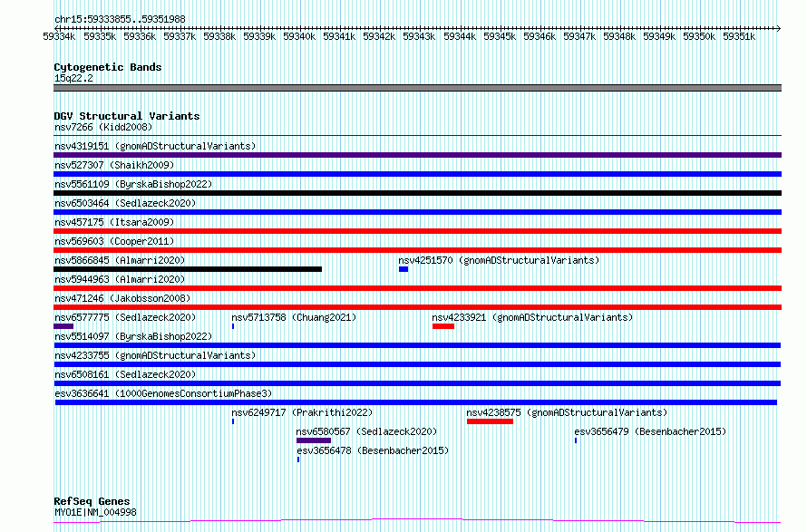
Task: Click the red nsv4233921 variant bar
Action: coord(443,326)
